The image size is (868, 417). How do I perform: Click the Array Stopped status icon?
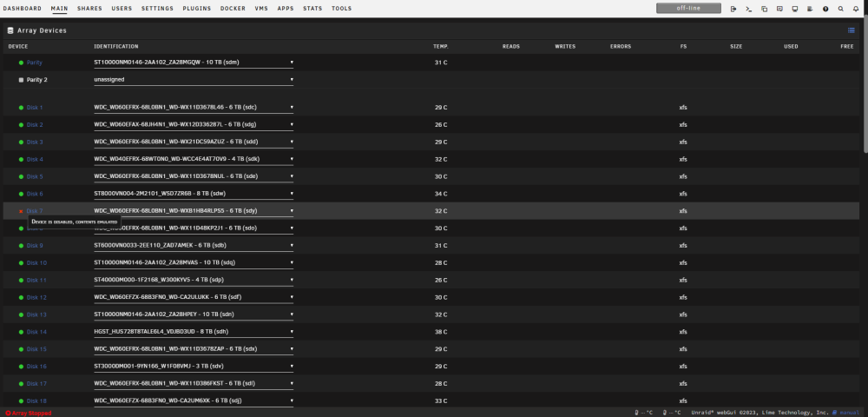tap(8, 414)
